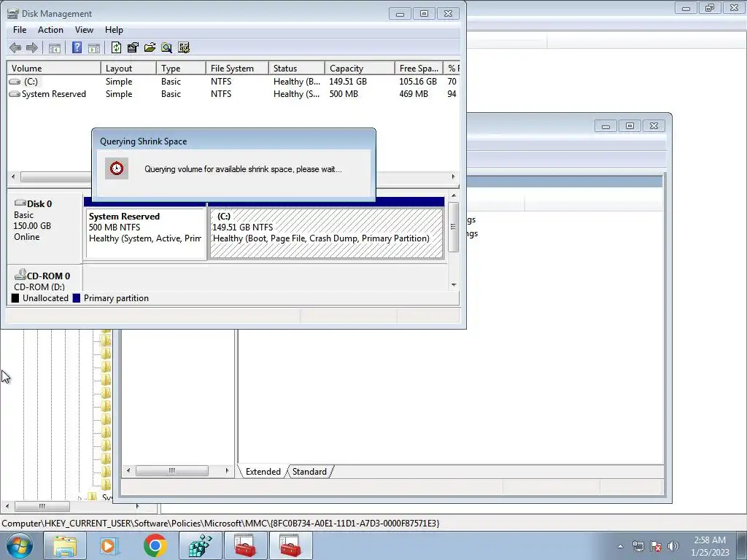Select the (C:) volume drive icon in the list
Viewport: 747px width, 560px height.
pos(15,82)
